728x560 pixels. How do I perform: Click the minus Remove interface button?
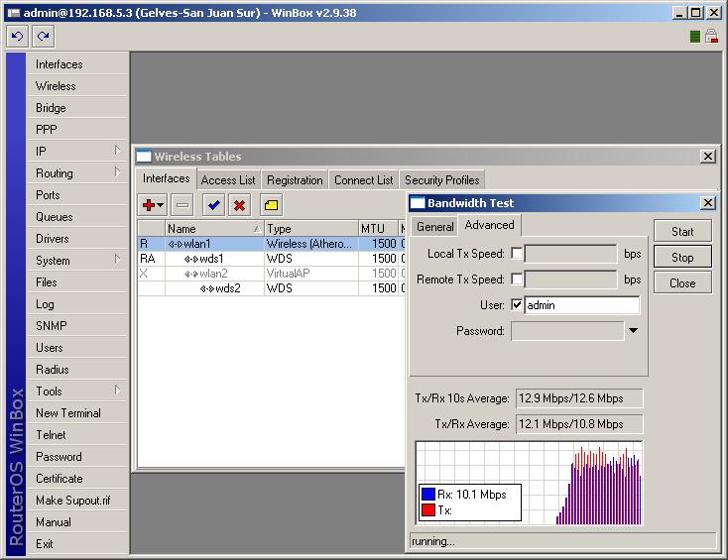[182, 205]
